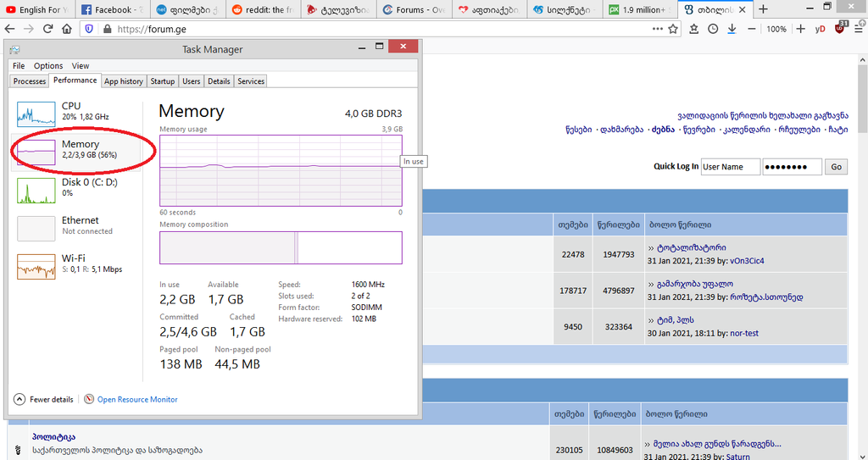Open Resource Monitor link
The height and width of the screenshot is (460, 868).
tap(137, 399)
